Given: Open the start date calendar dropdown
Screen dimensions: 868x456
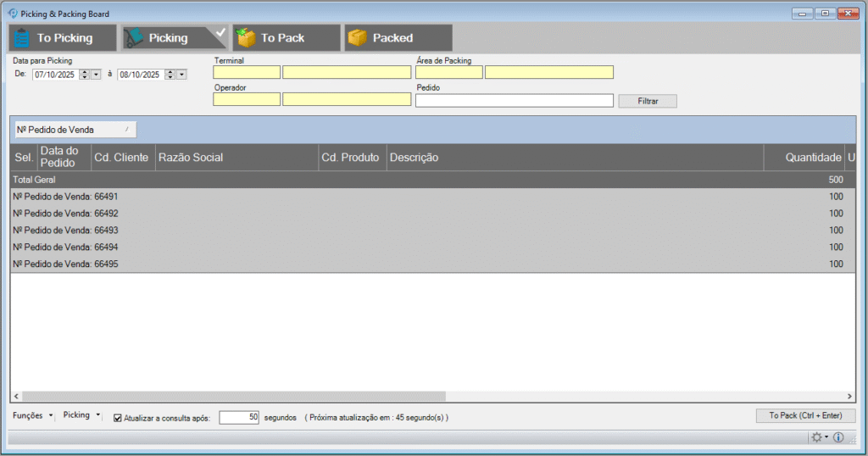Looking at the screenshot, I should [96, 75].
